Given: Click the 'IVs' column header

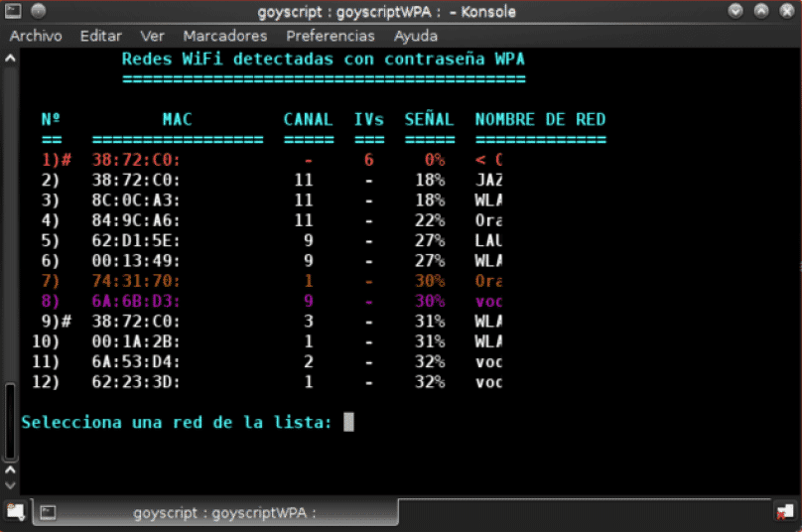Looking at the screenshot, I should (369, 119).
